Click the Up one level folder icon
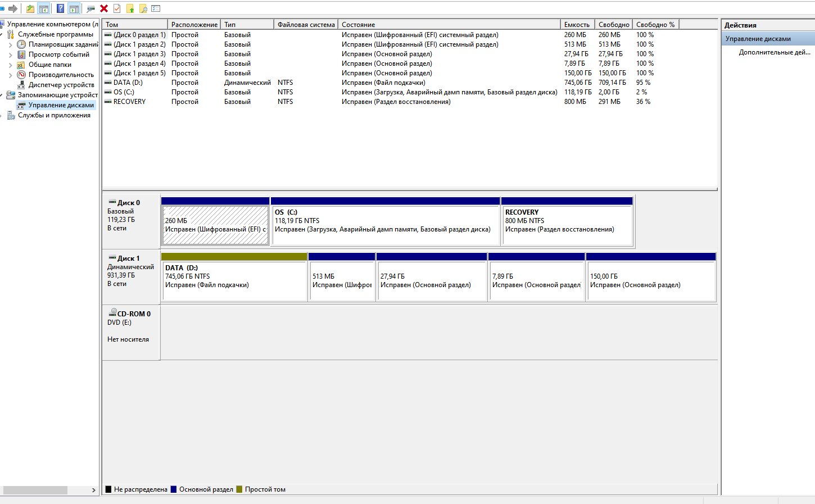 30,8
